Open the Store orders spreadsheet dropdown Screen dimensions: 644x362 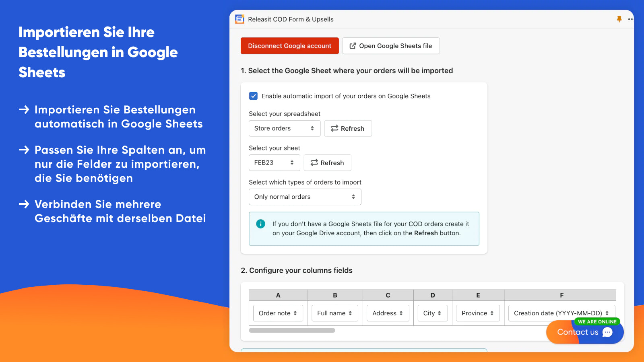[285, 128]
